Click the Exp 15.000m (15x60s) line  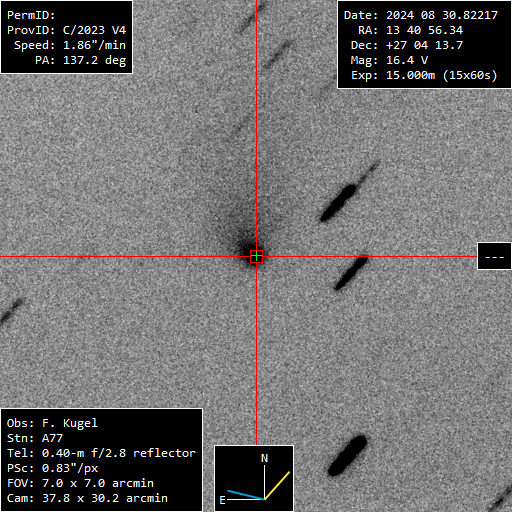tap(424, 75)
